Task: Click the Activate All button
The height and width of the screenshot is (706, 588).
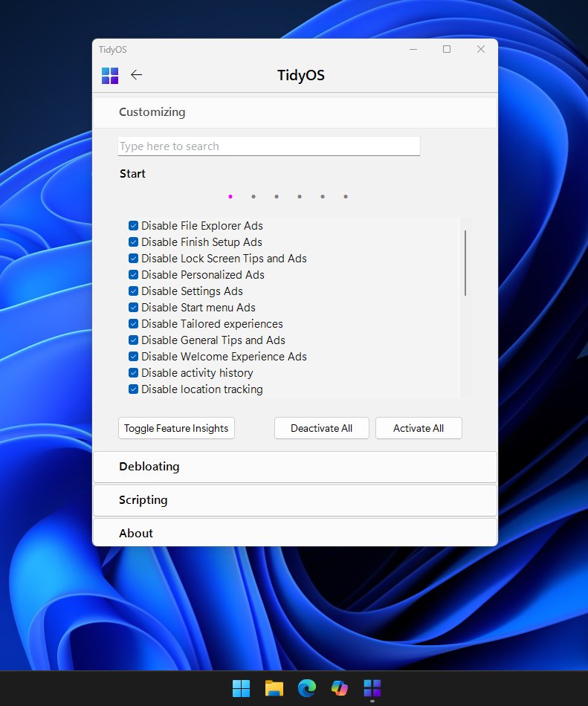Action: coord(419,428)
